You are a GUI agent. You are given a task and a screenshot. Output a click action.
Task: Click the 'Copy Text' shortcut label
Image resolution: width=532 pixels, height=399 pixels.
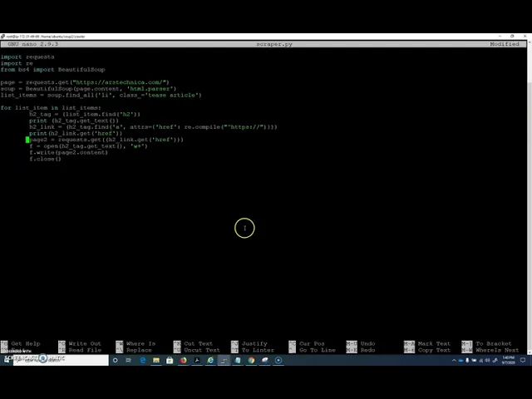point(434,350)
